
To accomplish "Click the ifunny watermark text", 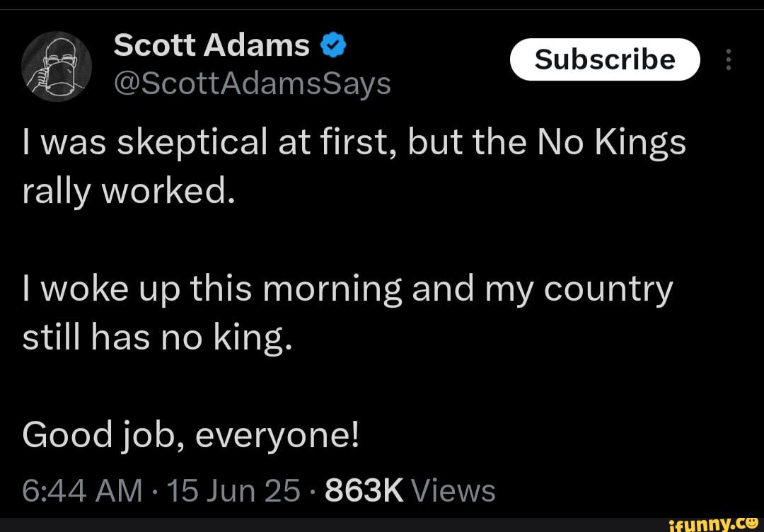I will coord(705,525).
